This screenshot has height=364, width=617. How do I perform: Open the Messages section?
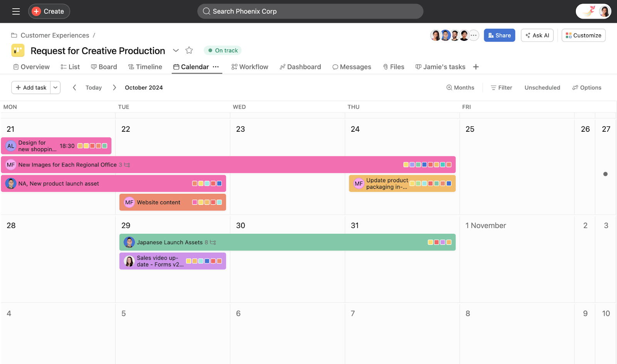point(351,67)
